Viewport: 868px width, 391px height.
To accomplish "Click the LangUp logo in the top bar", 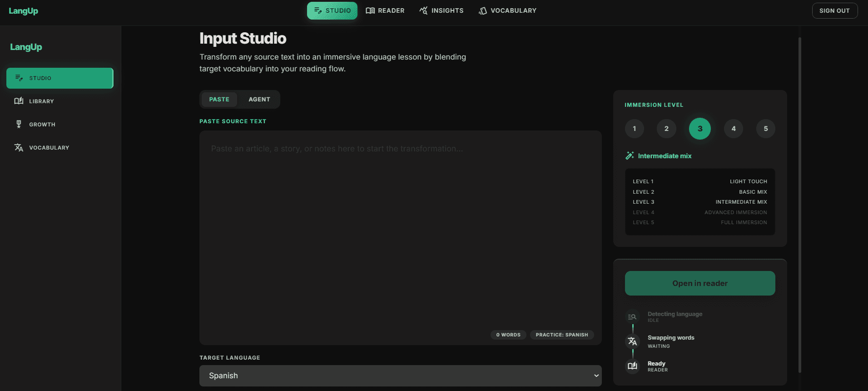I will (24, 11).
